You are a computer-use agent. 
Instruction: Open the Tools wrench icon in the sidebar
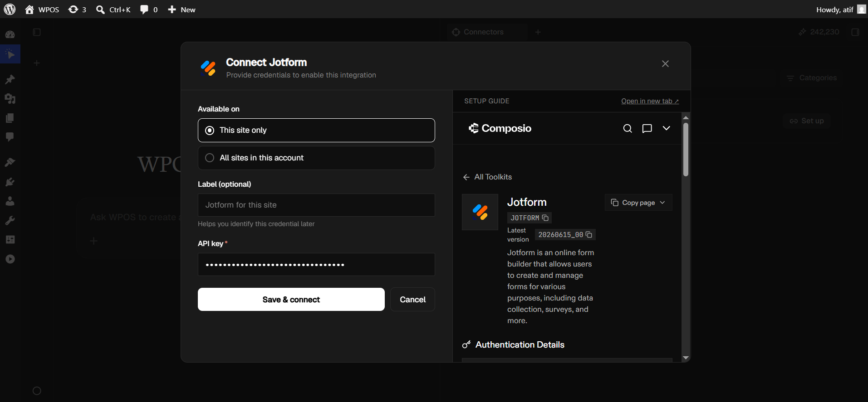pos(10,220)
